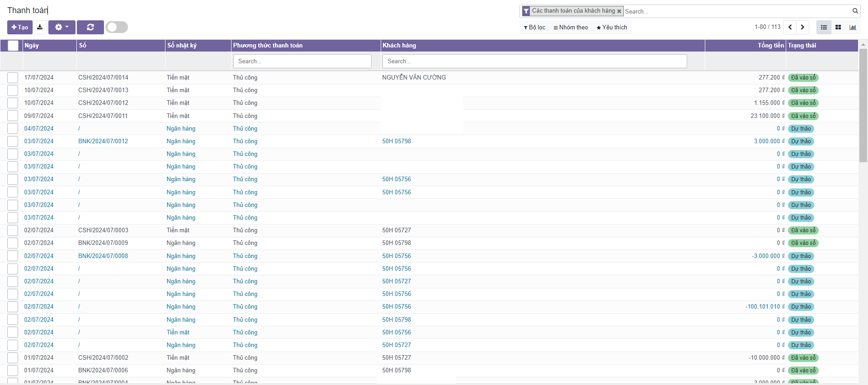Switch to graph view
Viewport: 868px width, 385px height.
tap(853, 27)
